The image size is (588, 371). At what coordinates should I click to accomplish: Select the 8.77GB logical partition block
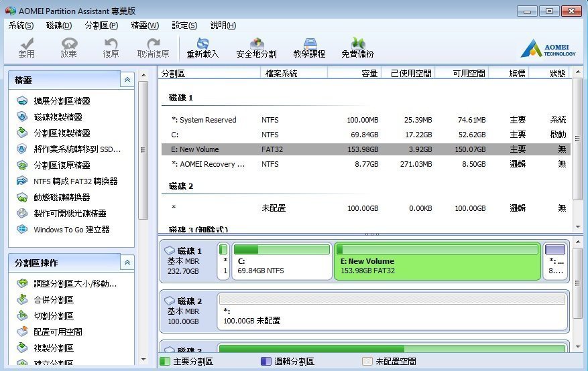point(555,261)
